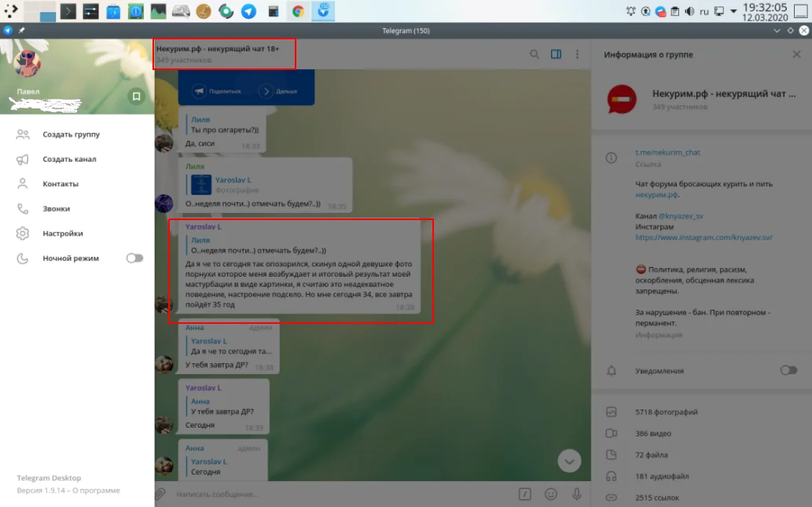Click the video camera icon beside 386 видео
812x507 pixels.
point(612,433)
